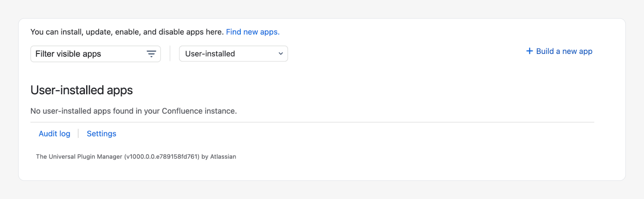Screen dimensions: 644x199
Task: Click the plus icon beside Build a new app
Action: tap(529, 51)
